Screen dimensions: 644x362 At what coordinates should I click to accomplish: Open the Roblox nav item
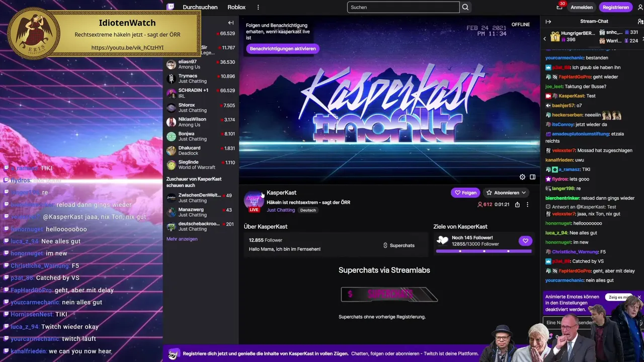236,7
